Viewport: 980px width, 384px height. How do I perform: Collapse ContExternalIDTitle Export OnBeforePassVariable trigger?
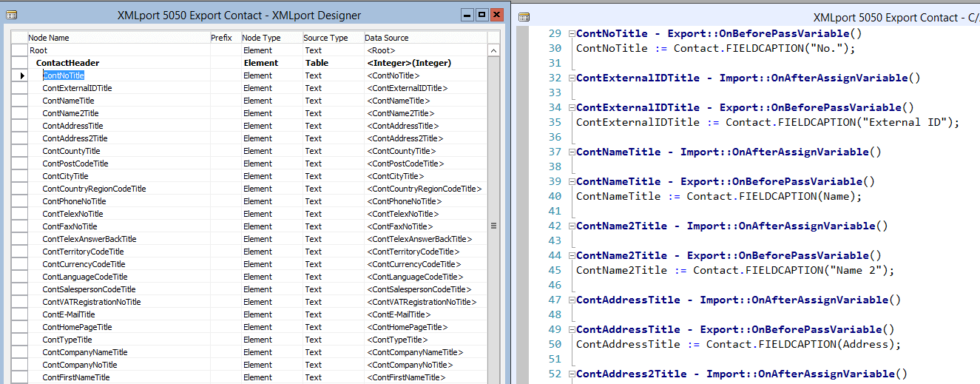571,107
